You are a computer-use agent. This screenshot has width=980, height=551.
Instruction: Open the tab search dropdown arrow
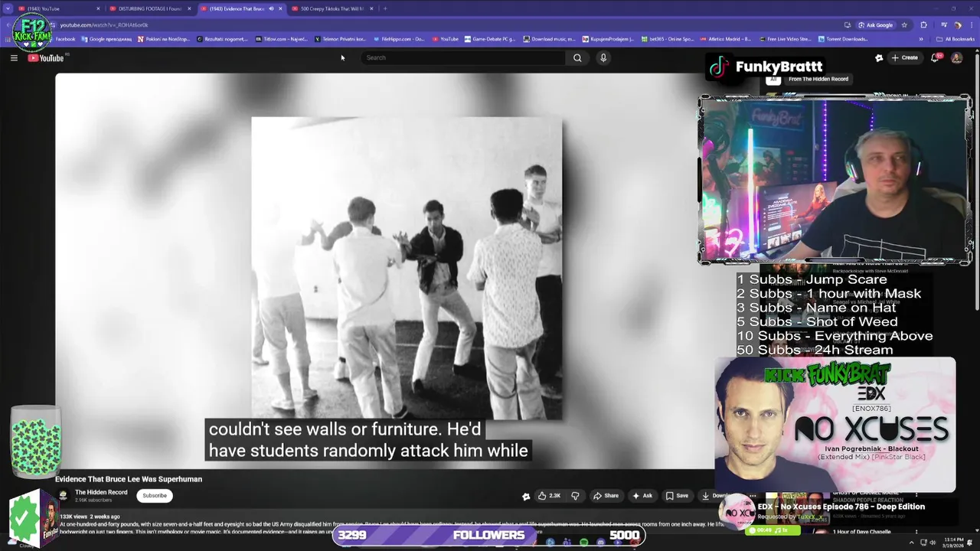click(8, 8)
